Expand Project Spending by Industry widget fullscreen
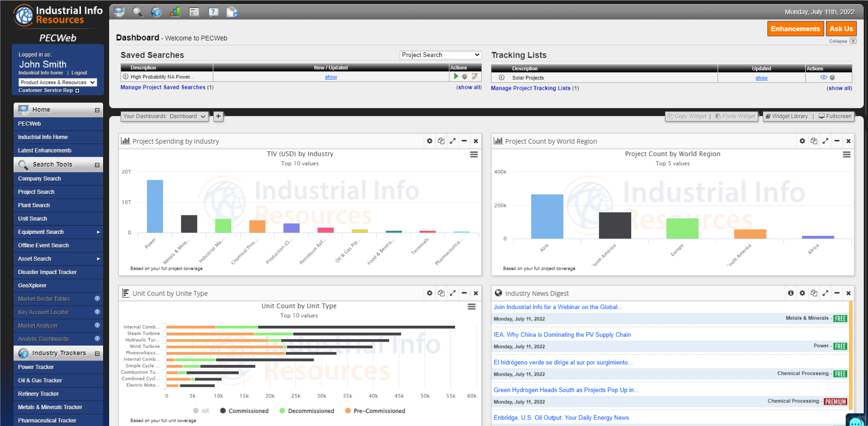This screenshot has height=426, width=868. [x=453, y=141]
